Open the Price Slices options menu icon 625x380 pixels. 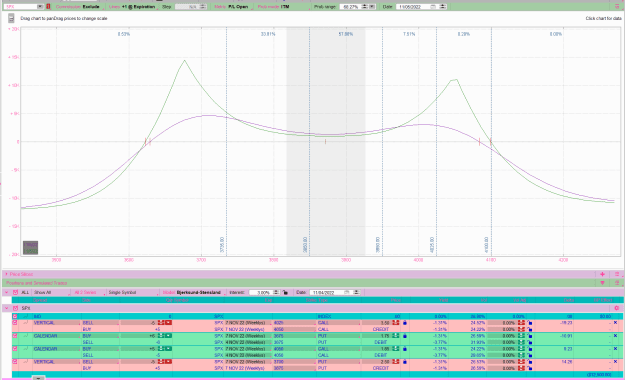617,274
